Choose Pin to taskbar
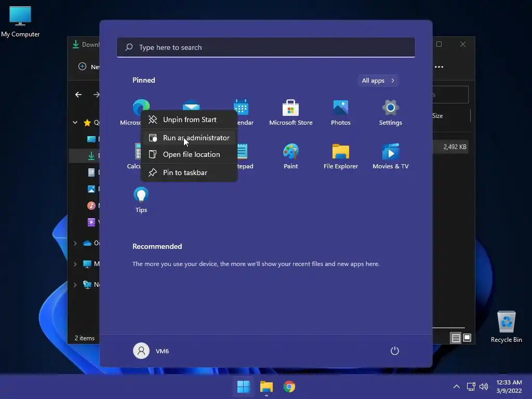532x399 pixels. (x=189, y=172)
